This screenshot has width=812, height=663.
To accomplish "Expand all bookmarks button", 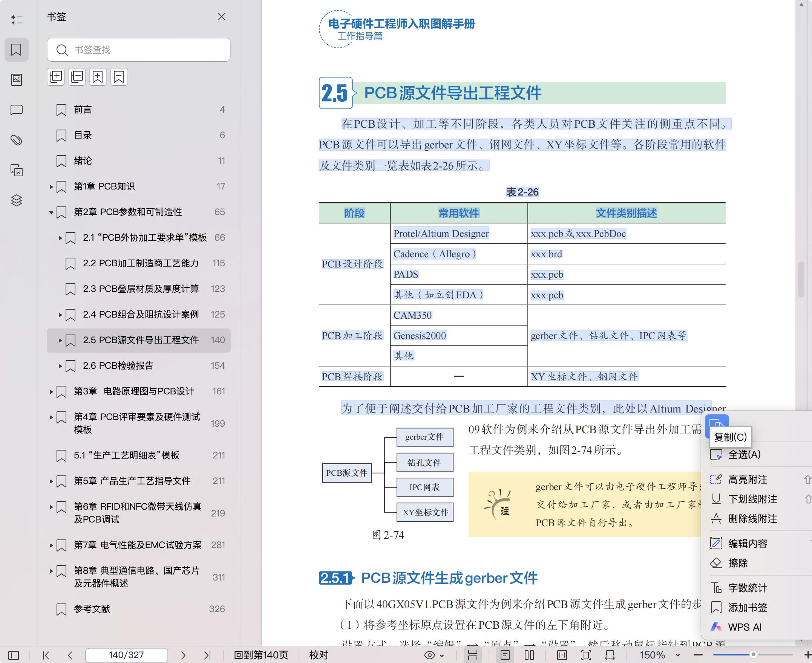I will coord(56,77).
